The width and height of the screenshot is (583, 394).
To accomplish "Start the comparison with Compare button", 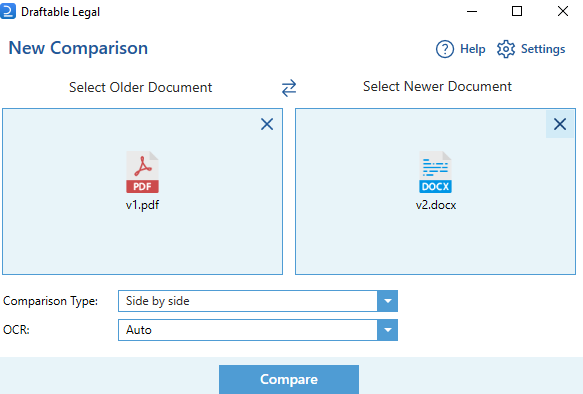I will pyautogui.click(x=289, y=380).
